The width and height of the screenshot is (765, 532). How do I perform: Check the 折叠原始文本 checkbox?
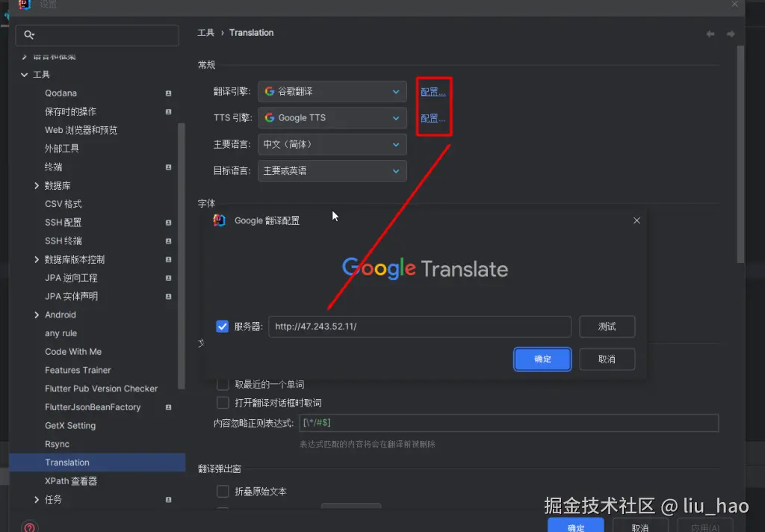pos(222,492)
